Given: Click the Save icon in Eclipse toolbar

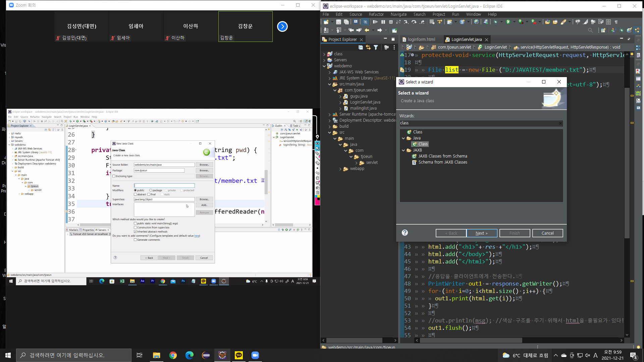Looking at the screenshot, I should (338, 22).
